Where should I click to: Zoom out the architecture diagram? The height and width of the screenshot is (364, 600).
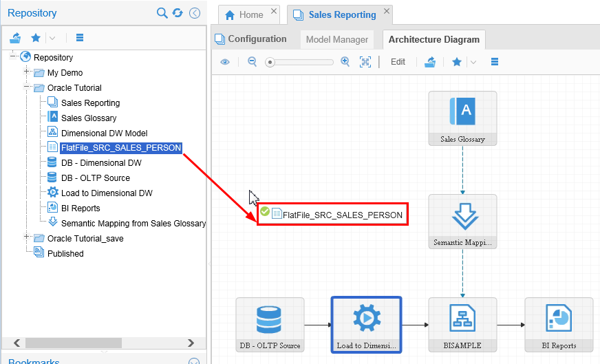[x=252, y=62]
